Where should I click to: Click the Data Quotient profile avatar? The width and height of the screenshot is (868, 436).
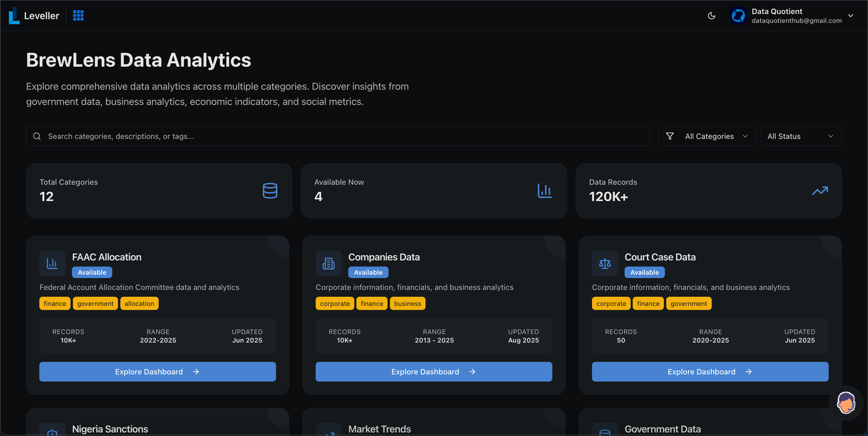[738, 16]
